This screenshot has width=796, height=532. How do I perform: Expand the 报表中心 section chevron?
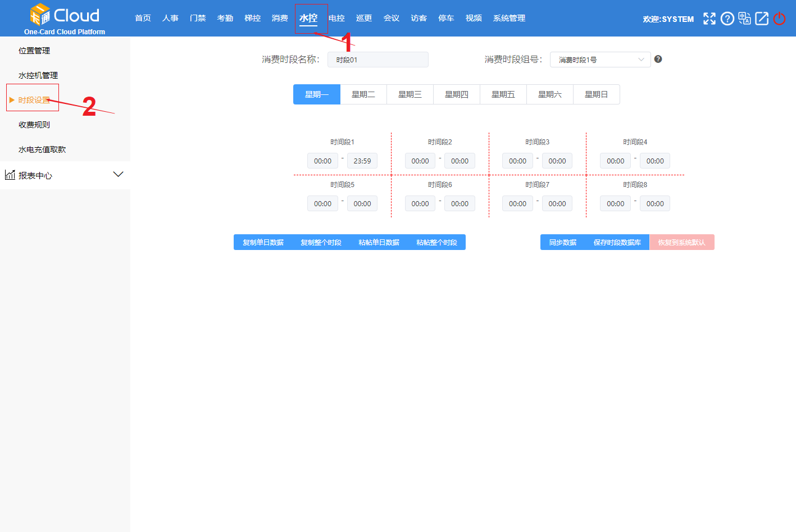(118, 174)
